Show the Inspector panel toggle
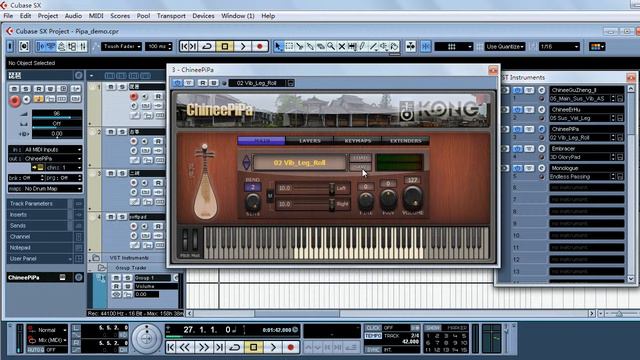 tap(42, 47)
